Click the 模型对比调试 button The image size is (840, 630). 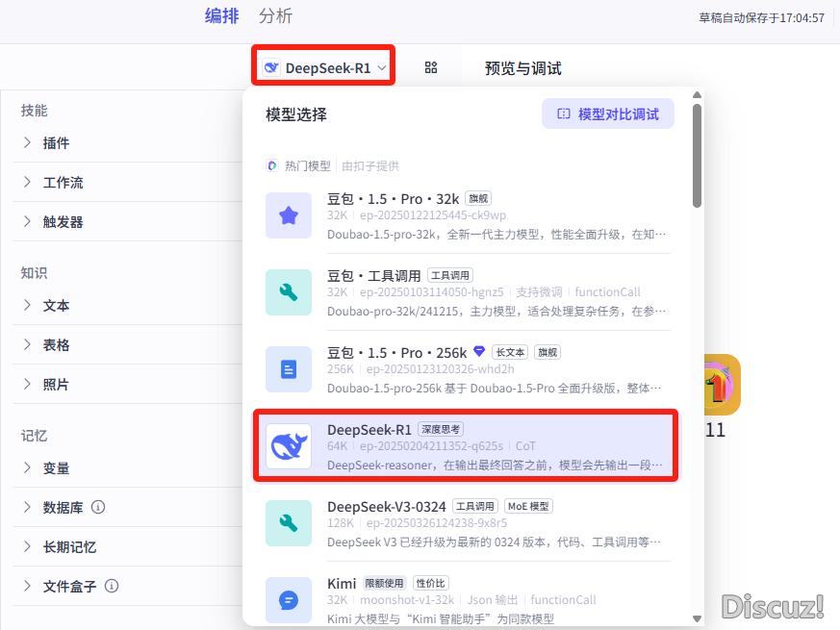tap(608, 113)
